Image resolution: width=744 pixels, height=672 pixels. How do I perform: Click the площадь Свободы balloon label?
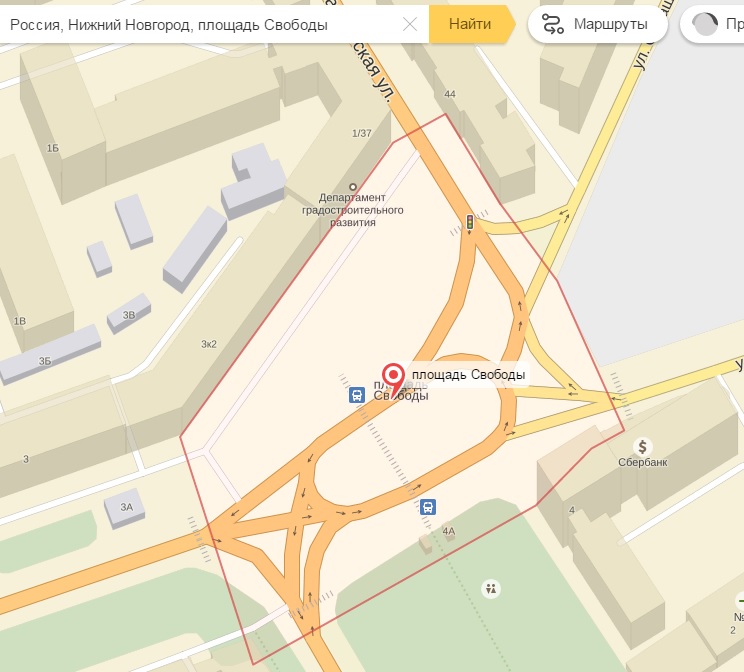coord(468,375)
